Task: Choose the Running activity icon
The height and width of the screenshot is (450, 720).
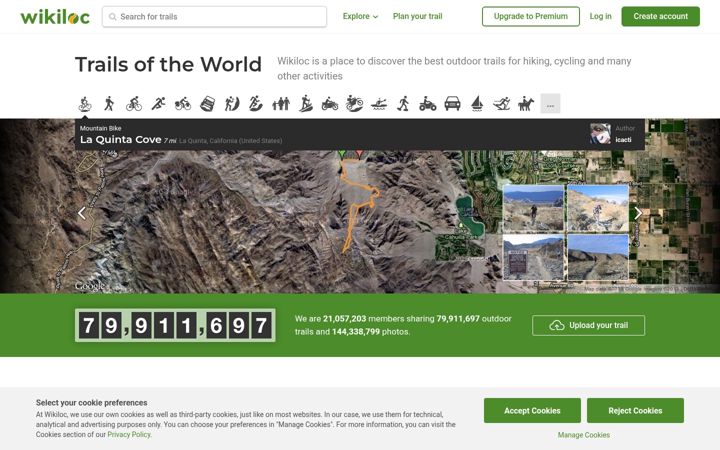Action: click(158, 104)
